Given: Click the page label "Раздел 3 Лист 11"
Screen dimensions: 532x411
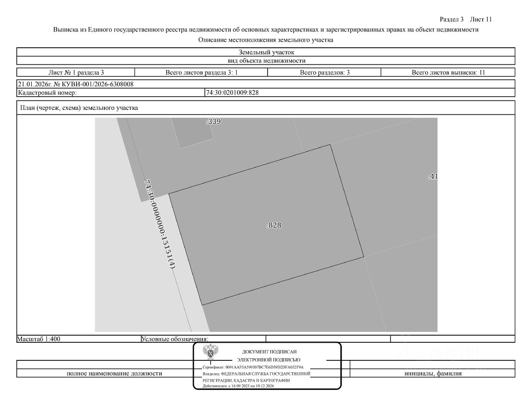Looking at the screenshot, I should [466, 19].
